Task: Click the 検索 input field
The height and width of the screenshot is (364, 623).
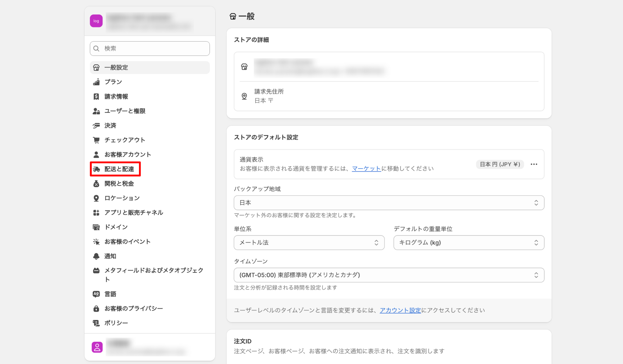Action: pos(150,49)
